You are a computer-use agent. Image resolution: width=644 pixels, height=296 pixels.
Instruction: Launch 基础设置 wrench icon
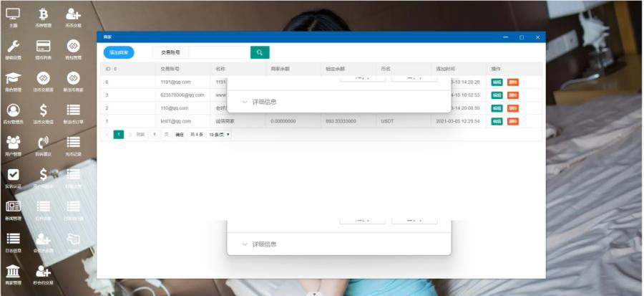pyautogui.click(x=13, y=47)
